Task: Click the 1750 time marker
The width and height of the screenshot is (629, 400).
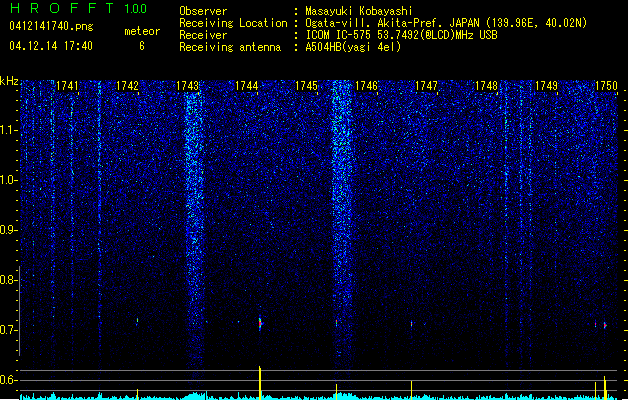Action: (x=606, y=86)
